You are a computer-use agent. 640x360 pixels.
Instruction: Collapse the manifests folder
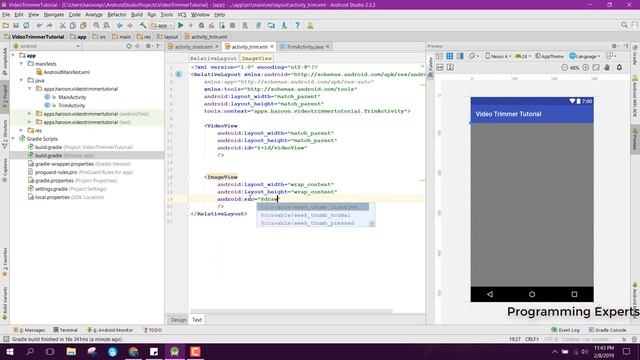21,64
